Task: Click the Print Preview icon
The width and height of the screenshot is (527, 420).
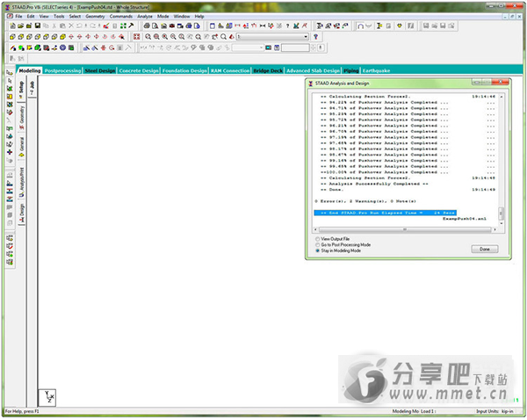Action: pos(155,25)
